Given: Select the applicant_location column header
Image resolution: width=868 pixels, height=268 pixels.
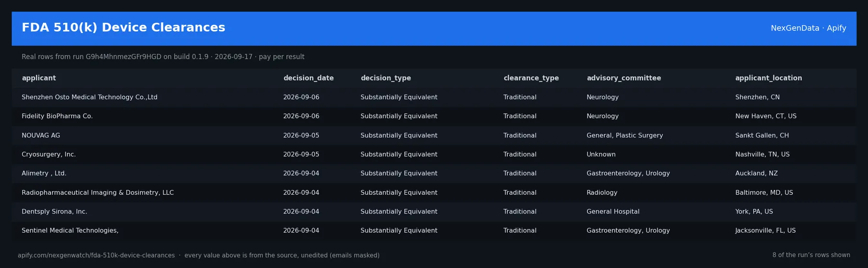Looking at the screenshot, I should [769, 78].
